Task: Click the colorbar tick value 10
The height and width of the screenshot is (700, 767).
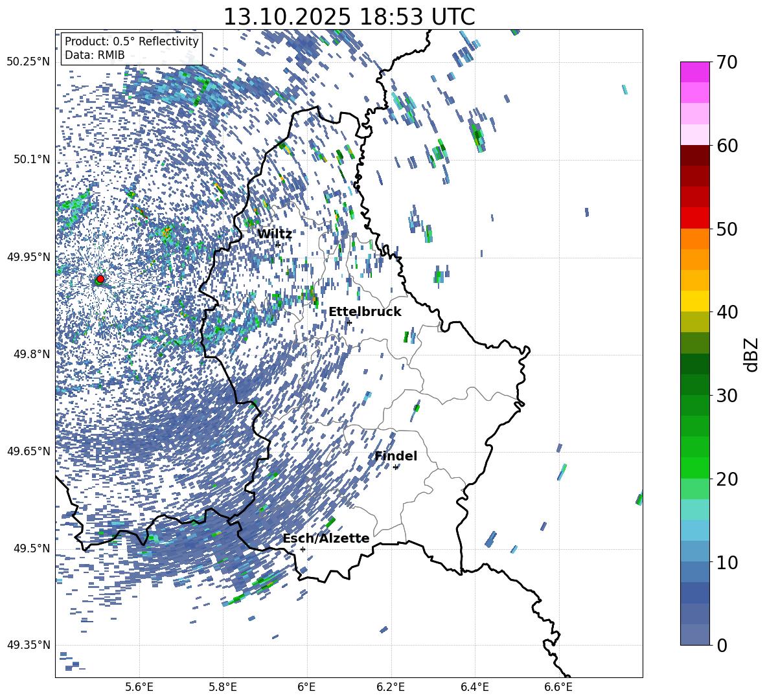Action: pyautogui.click(x=727, y=562)
